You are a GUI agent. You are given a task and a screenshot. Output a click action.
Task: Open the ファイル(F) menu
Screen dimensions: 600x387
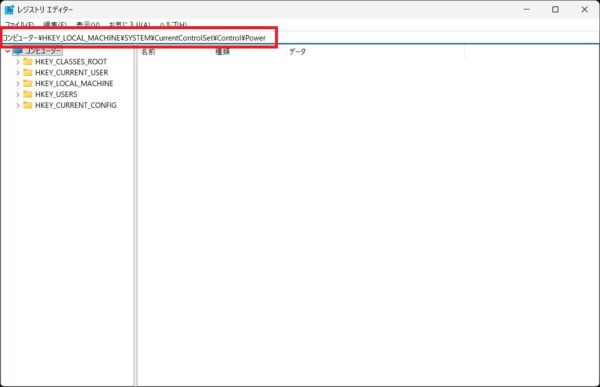tap(19, 24)
